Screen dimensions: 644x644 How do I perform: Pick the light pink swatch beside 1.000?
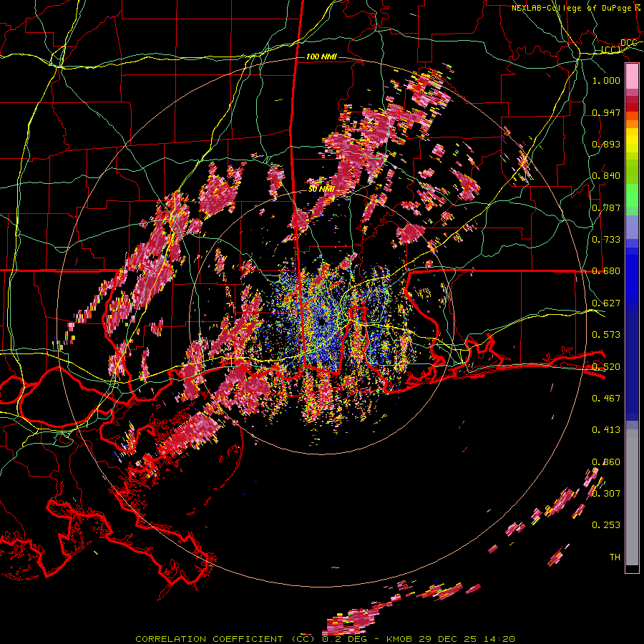632,77
